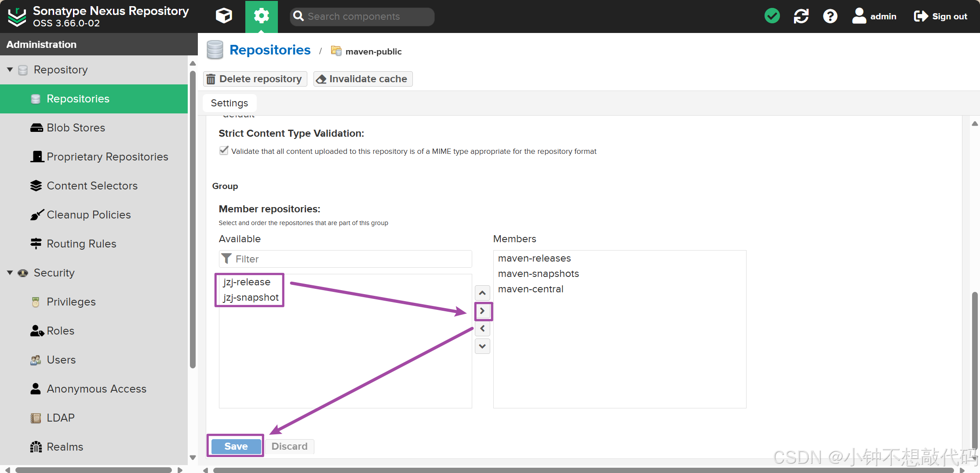This screenshot has height=473, width=980.
Task: Click the Roles people icon
Action: pos(37,331)
